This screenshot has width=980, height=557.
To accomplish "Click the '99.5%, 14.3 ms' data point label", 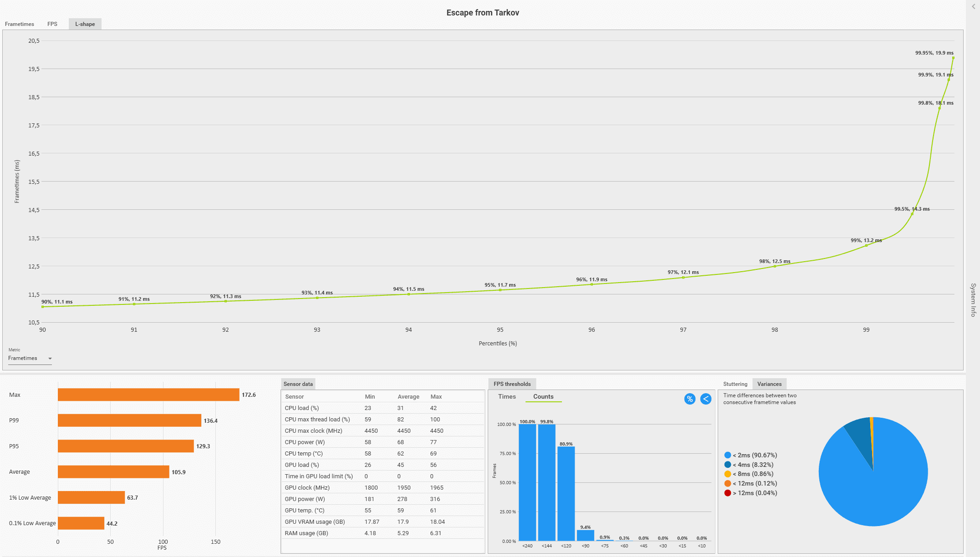I will click(x=912, y=209).
